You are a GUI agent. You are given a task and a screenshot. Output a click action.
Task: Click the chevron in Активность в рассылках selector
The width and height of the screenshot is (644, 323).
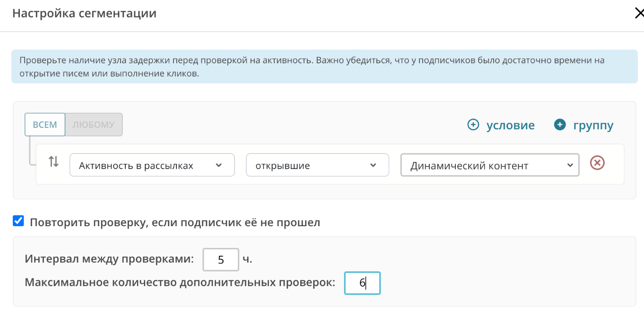(x=218, y=165)
